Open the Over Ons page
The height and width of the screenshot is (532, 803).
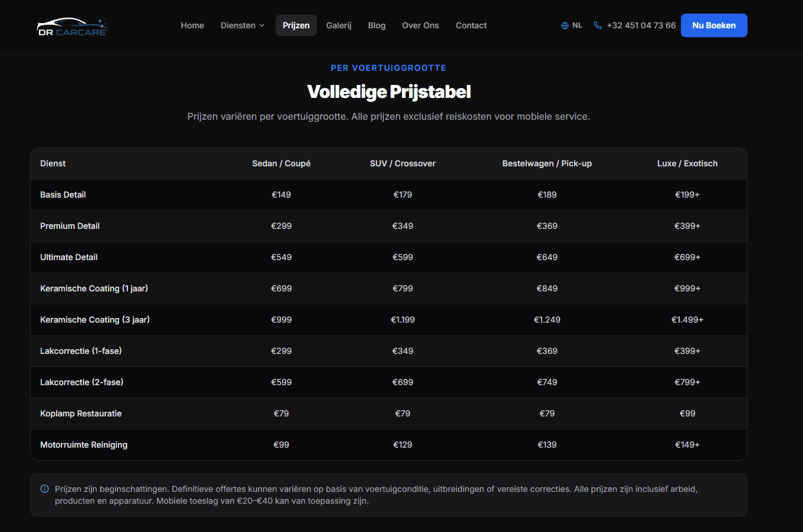(x=420, y=25)
